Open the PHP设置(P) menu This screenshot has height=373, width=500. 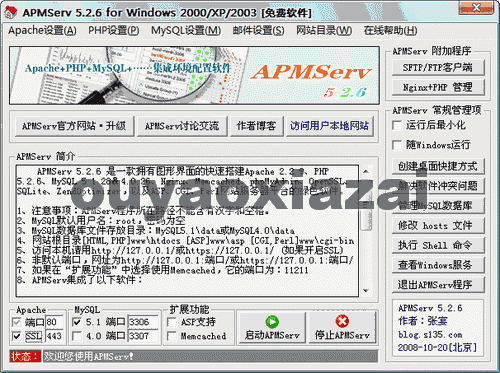pos(114,31)
